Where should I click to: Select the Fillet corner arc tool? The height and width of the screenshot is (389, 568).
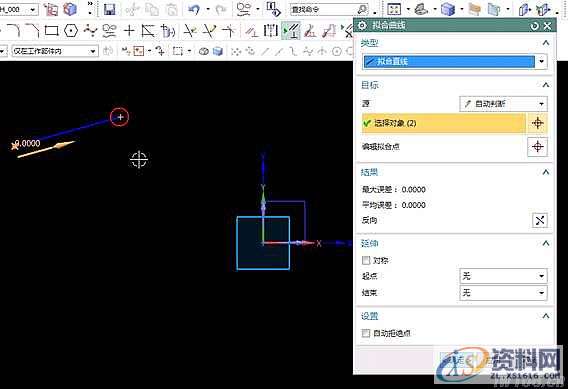click(14, 30)
